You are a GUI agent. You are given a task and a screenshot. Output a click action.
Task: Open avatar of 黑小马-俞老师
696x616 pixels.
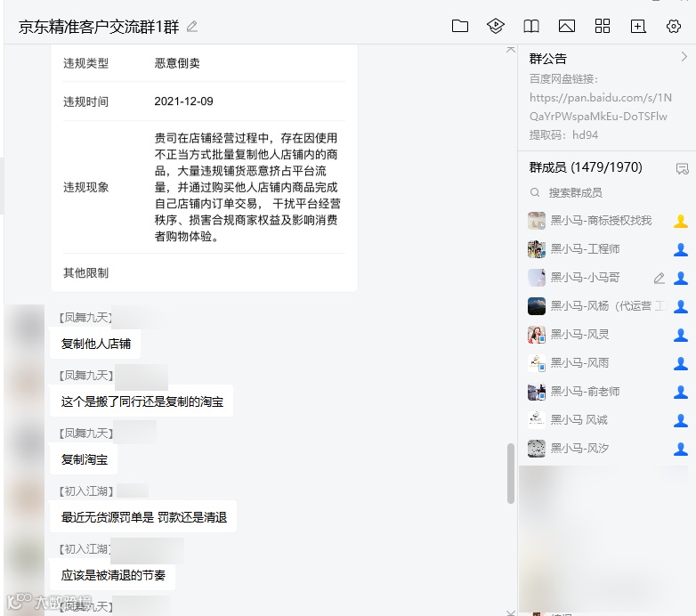[x=536, y=392]
